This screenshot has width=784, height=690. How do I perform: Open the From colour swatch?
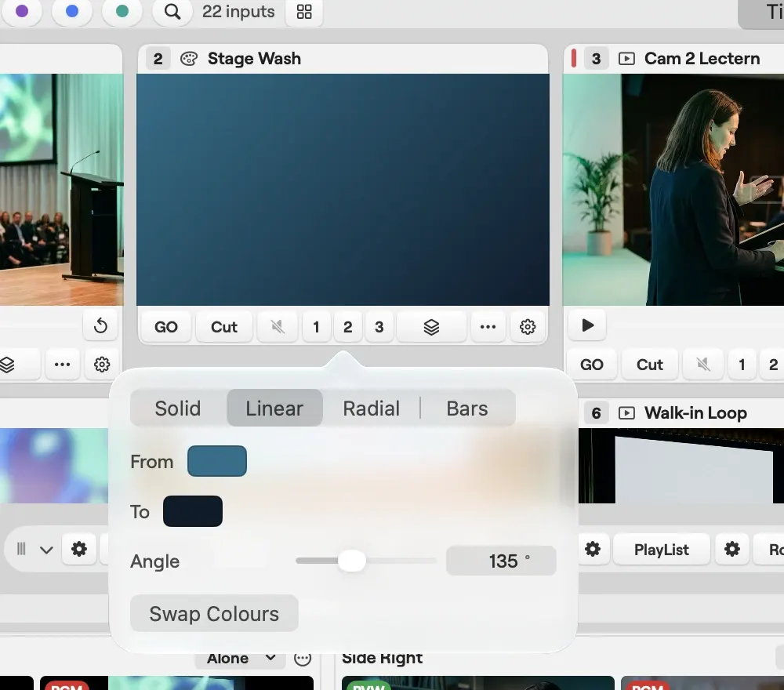click(217, 461)
